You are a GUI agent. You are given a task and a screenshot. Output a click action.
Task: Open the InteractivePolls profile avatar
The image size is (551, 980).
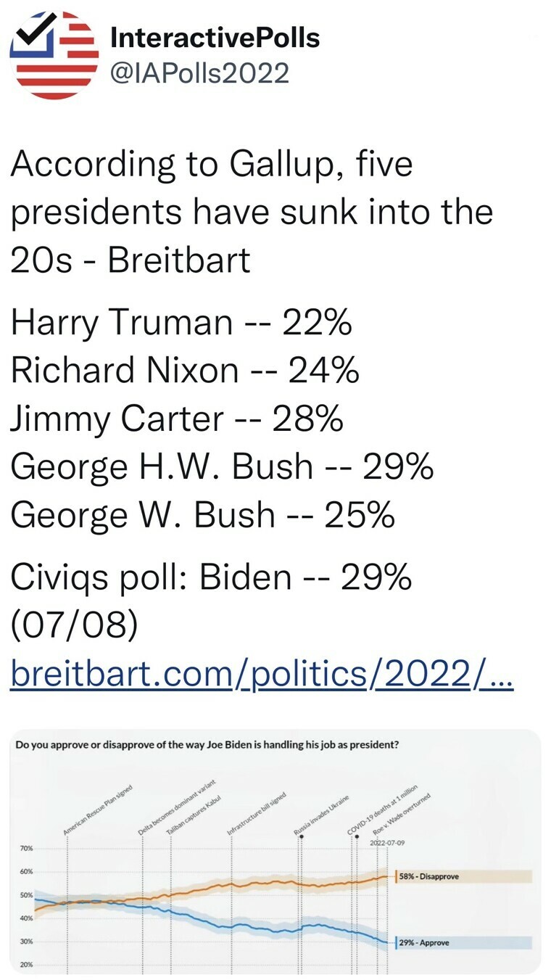53,55
